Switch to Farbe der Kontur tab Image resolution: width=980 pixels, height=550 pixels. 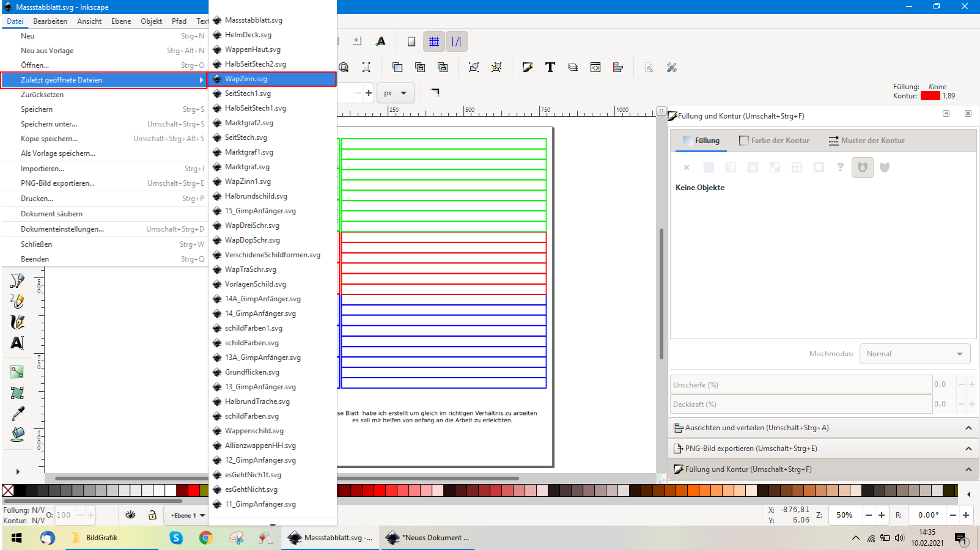pos(774,141)
